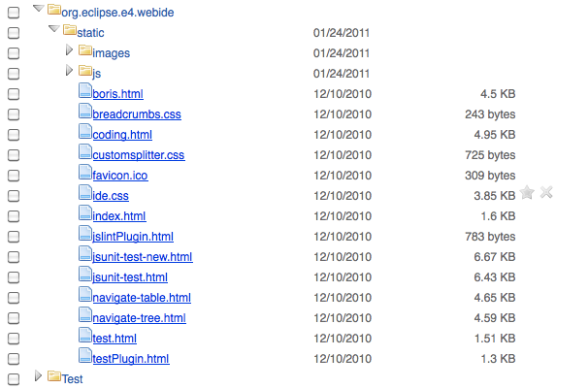Click the js folder icon
This screenshot has width=588, height=389.
pos(85,72)
